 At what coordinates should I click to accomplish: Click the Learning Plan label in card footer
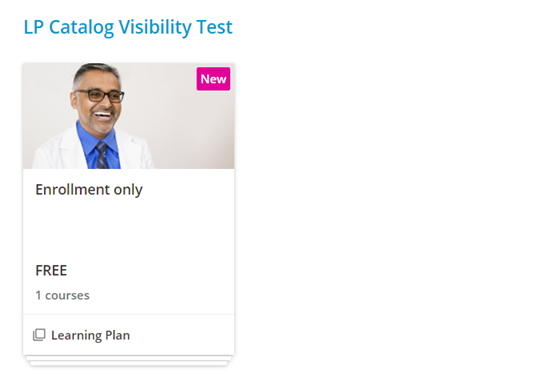click(x=90, y=335)
